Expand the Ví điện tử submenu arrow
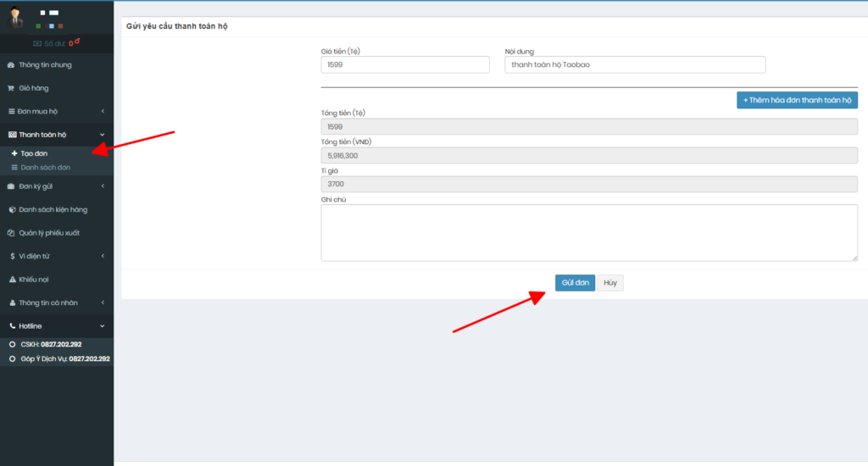 (x=103, y=256)
